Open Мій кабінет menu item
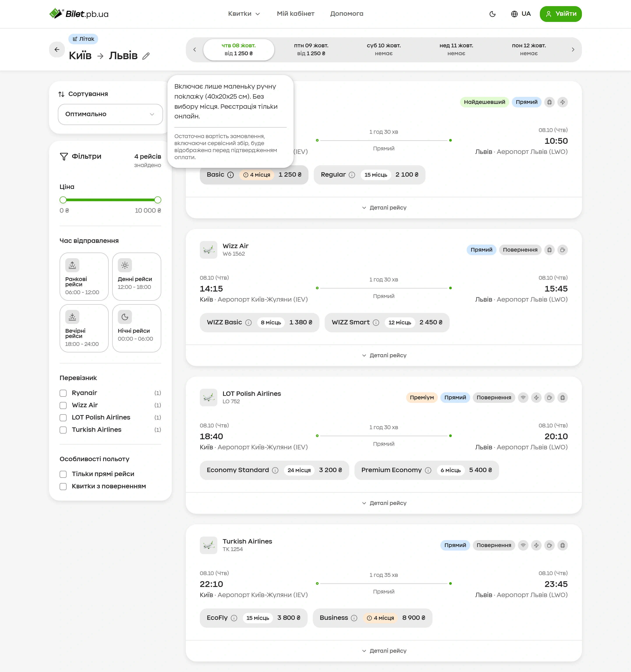This screenshot has width=631, height=672. (295, 14)
